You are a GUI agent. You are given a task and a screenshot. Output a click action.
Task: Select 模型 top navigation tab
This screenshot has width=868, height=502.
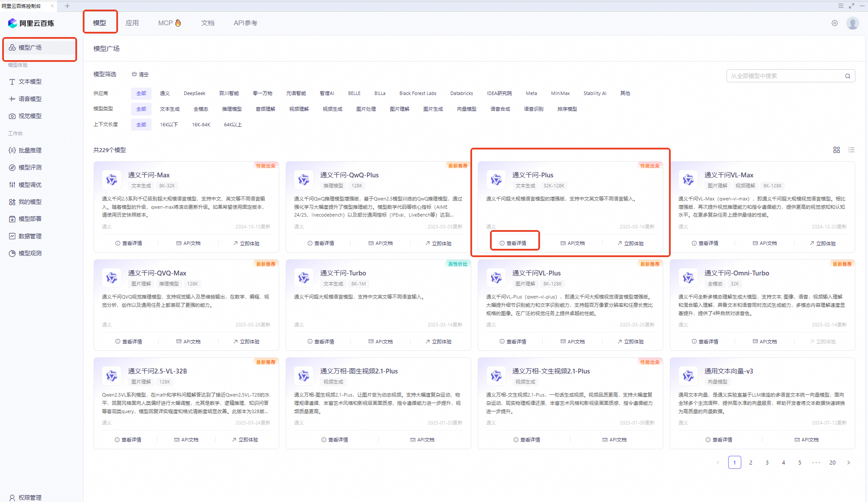click(99, 23)
